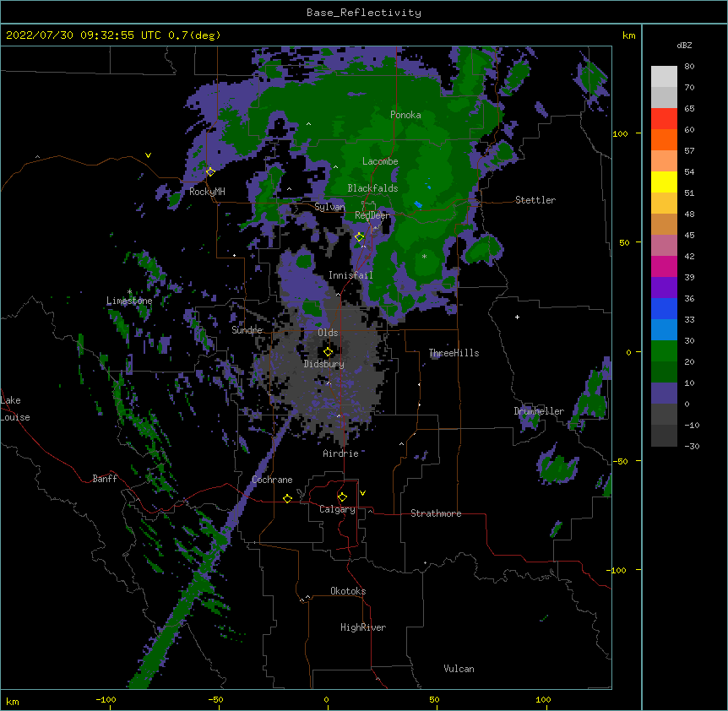Click the ThreeHills label
Image resolution: width=728 pixels, height=711 pixels.
pos(454,353)
